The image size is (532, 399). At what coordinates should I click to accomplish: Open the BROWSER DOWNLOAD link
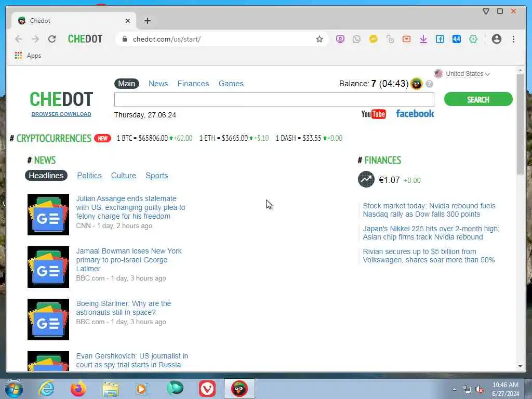61,114
